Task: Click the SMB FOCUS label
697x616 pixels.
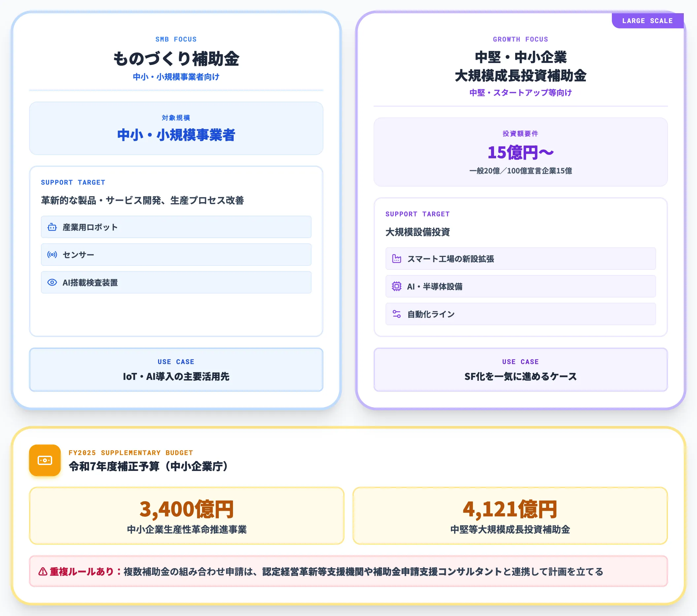Action: tap(176, 39)
